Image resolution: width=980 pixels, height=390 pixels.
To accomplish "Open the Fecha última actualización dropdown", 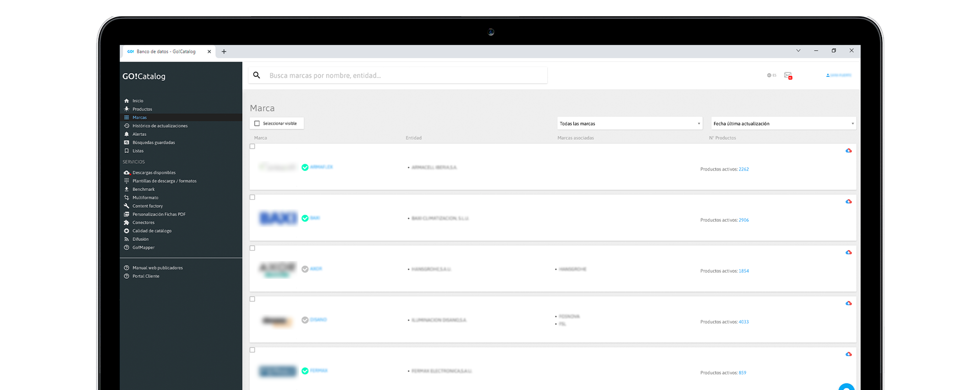I will coord(783,123).
